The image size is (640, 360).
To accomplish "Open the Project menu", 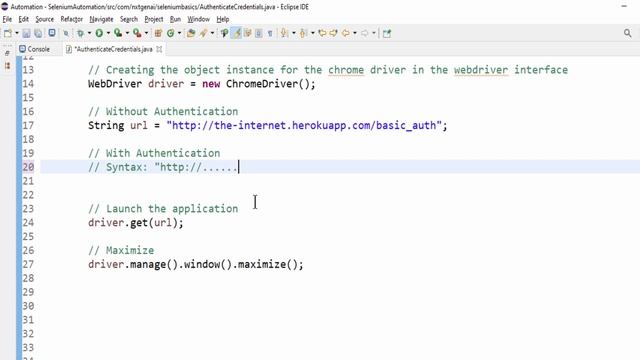I will (x=153, y=19).
